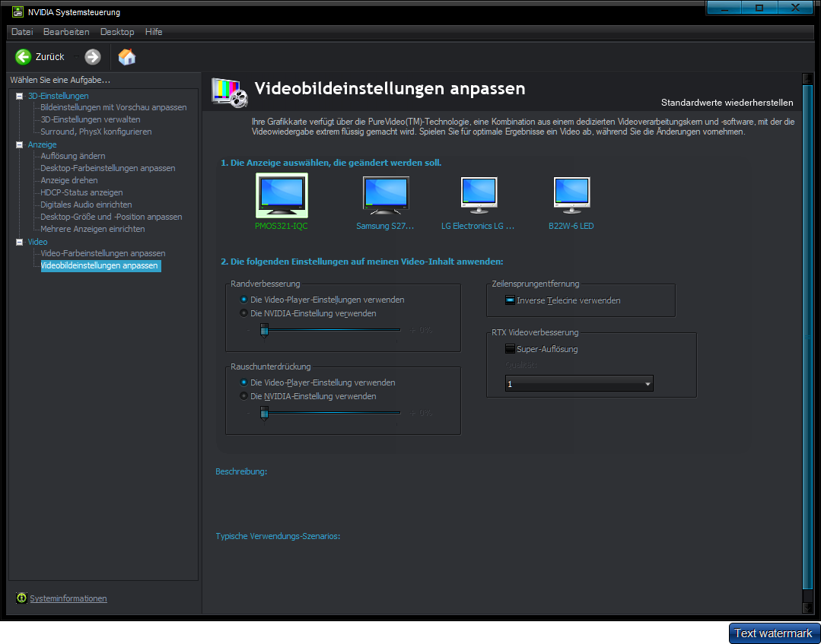
Task: Select Rauschunterdrückung Video-Player-Einstellung radio
Action: pyautogui.click(x=243, y=382)
